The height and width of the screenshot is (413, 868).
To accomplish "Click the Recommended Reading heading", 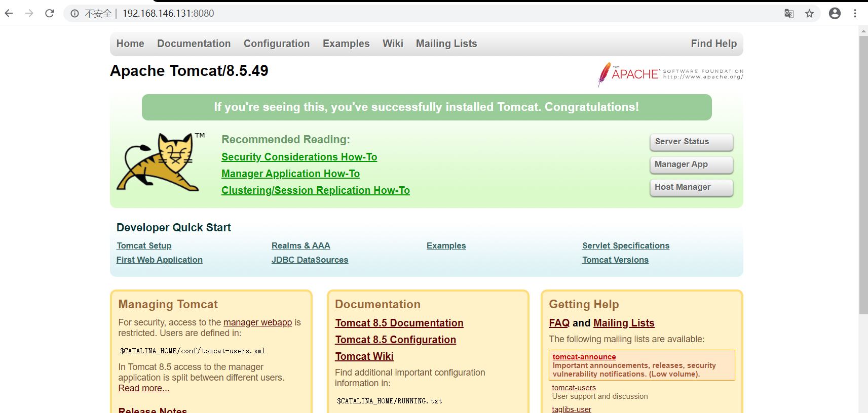I will [285, 139].
